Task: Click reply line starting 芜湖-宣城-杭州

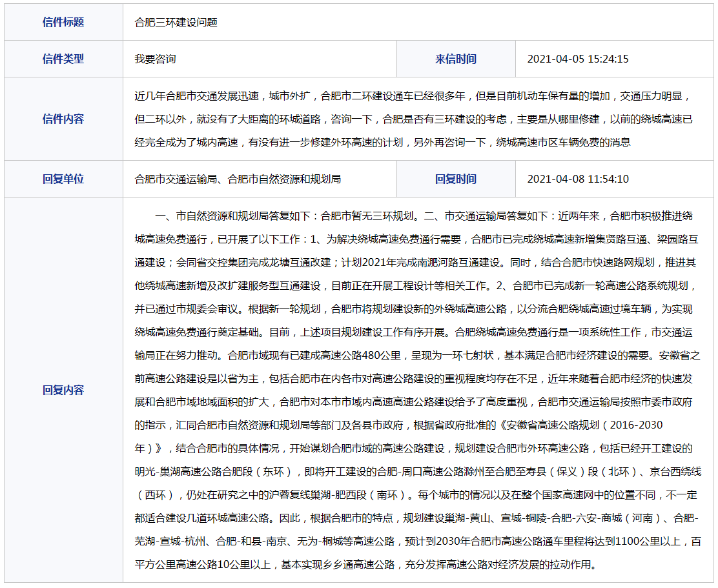Action: 418,542
